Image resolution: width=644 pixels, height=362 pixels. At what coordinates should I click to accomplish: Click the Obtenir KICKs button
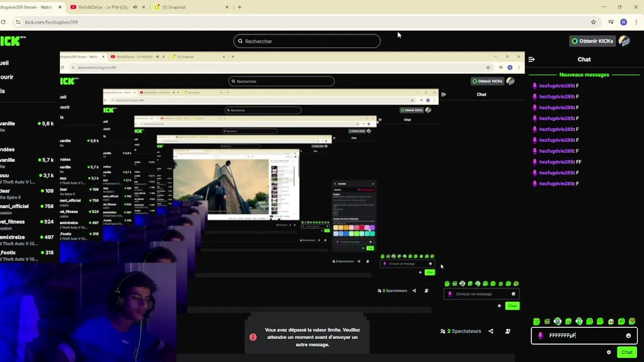coord(592,41)
